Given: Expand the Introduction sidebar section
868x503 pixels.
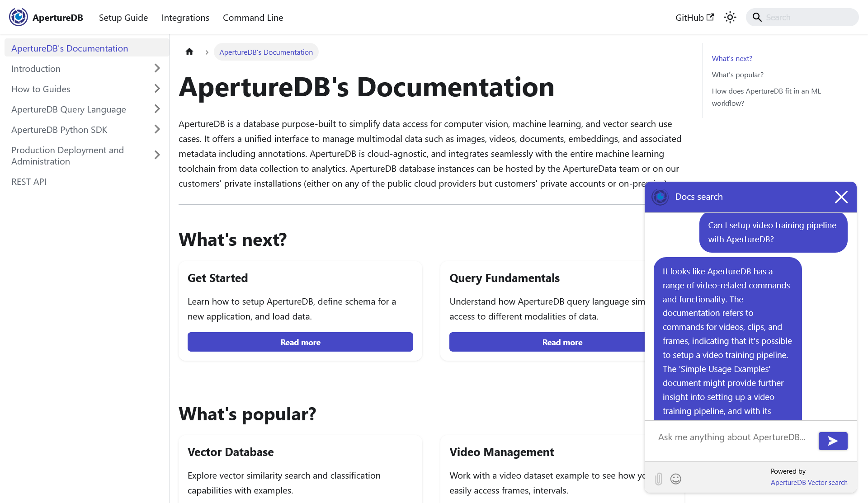Looking at the screenshot, I should (x=157, y=68).
